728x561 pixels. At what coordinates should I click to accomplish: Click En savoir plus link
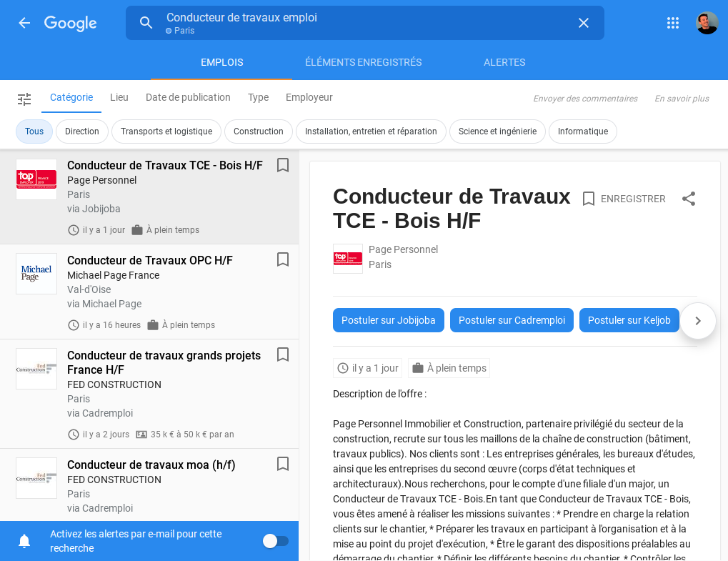tap(682, 99)
